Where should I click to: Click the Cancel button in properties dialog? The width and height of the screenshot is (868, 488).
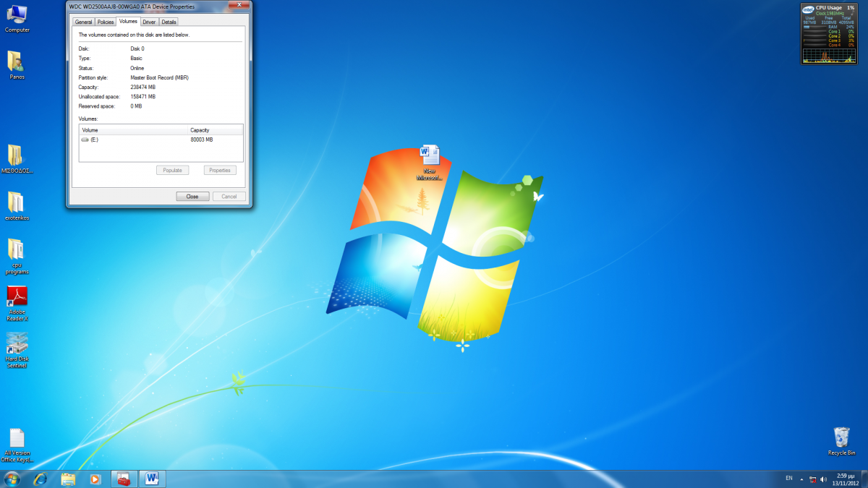click(x=229, y=197)
